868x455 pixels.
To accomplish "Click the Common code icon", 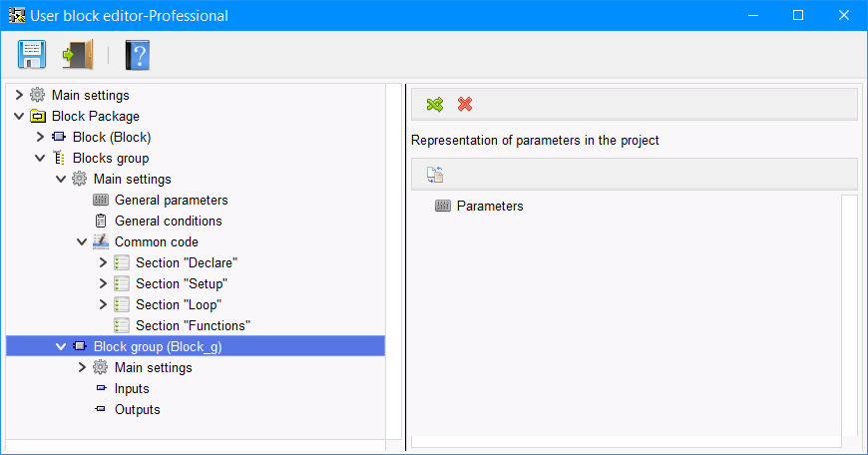I will pos(101,241).
